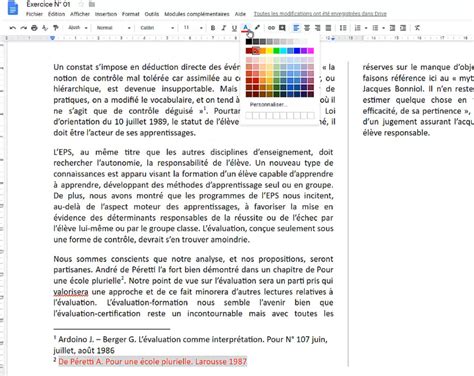The width and height of the screenshot is (474, 376).
Task: Pick the pure blue color swatch
Action: pos(297,51)
